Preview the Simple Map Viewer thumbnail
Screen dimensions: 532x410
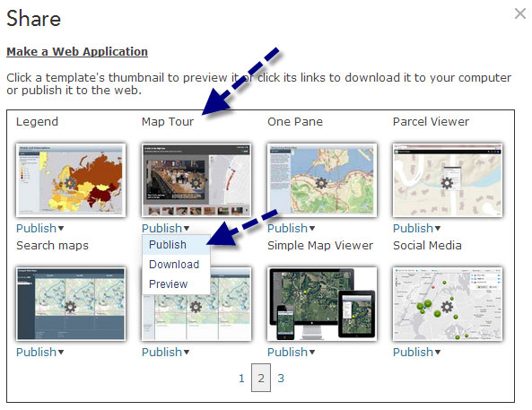(x=322, y=304)
